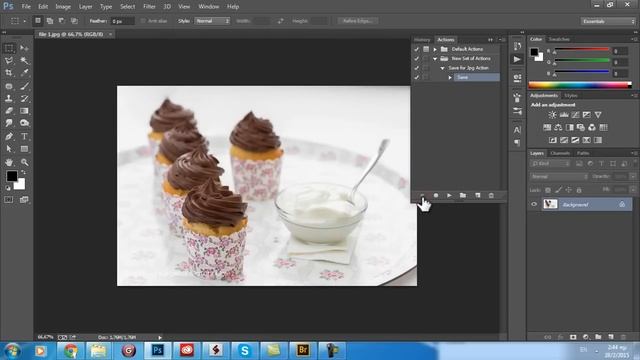Expand the Save step details
Screen dimensions: 640x360
tap(450, 77)
